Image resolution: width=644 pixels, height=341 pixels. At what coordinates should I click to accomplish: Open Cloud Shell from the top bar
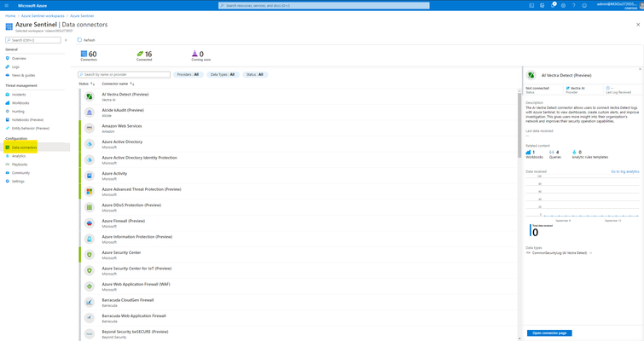pyautogui.click(x=531, y=5)
